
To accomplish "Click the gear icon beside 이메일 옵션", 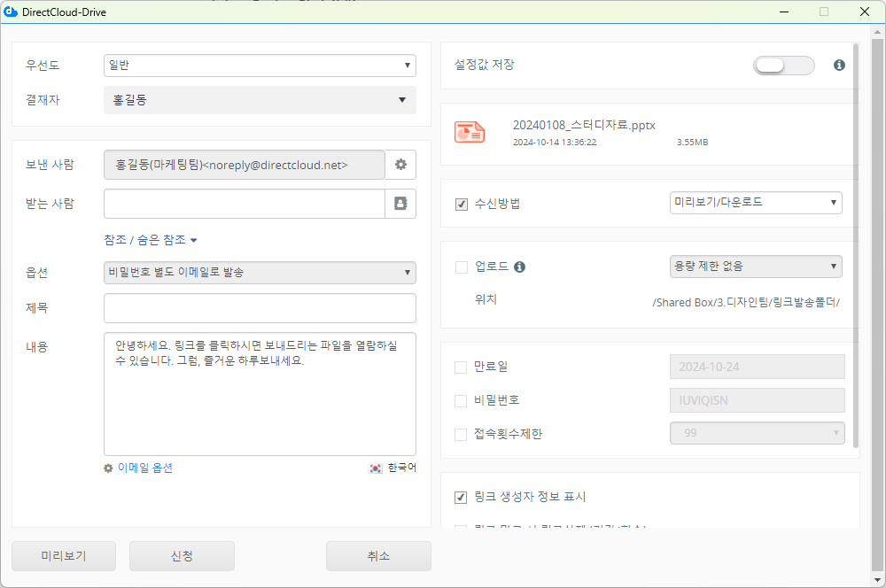I will click(x=108, y=468).
